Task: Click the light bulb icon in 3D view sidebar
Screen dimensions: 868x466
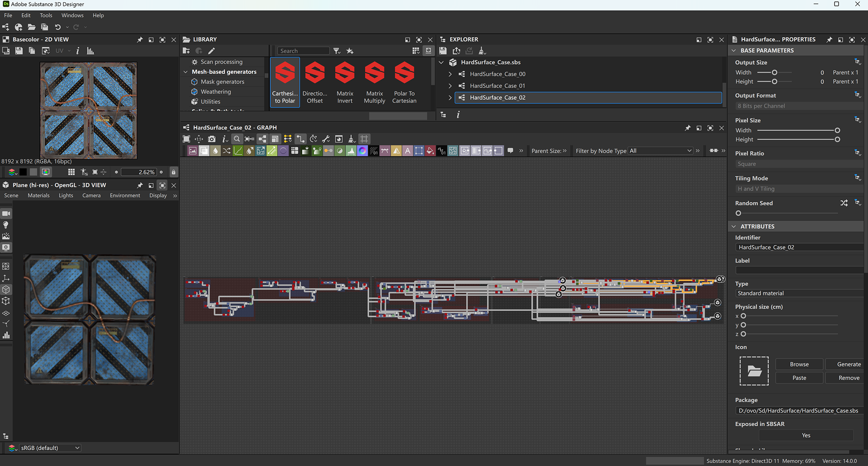Action: (x=6, y=225)
